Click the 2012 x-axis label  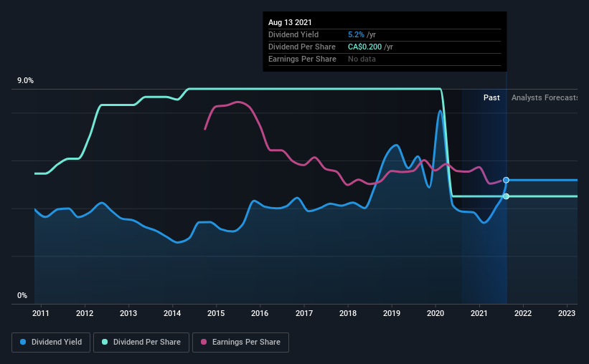[x=85, y=313]
